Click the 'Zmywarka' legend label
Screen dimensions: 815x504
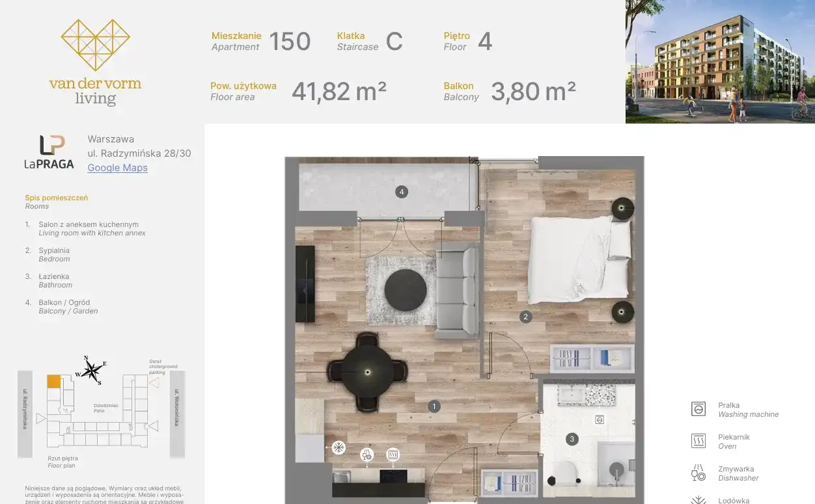(736, 469)
